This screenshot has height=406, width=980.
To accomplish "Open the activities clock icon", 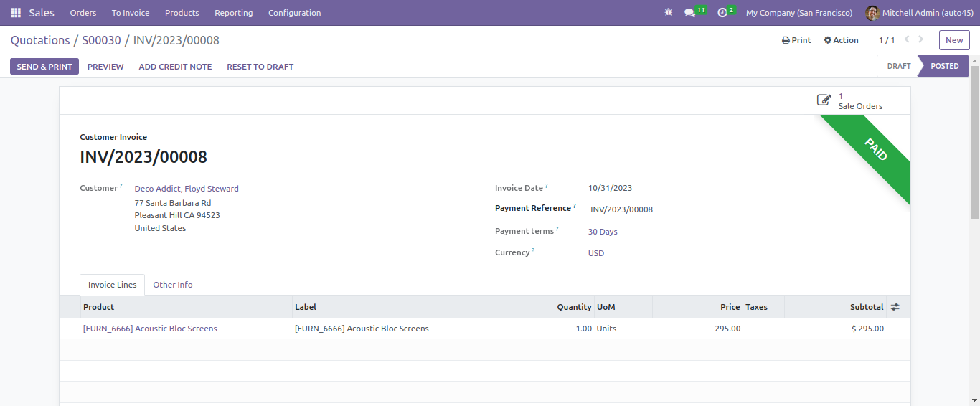I will click(x=722, y=13).
